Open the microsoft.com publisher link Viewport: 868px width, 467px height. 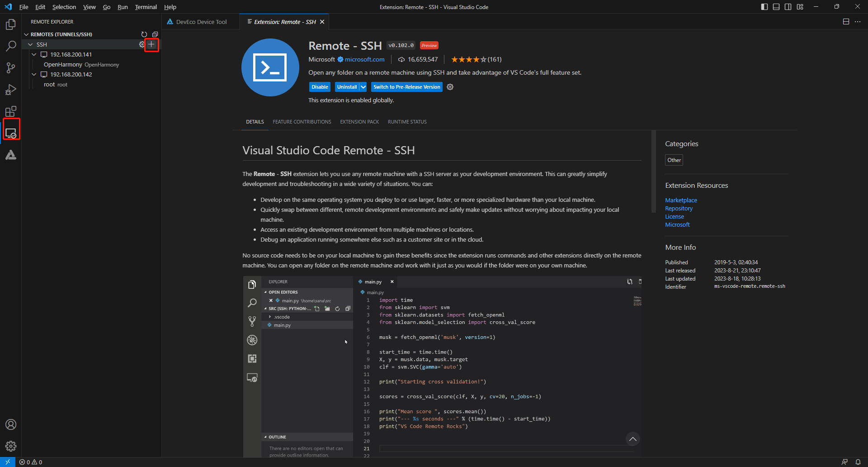(364, 59)
